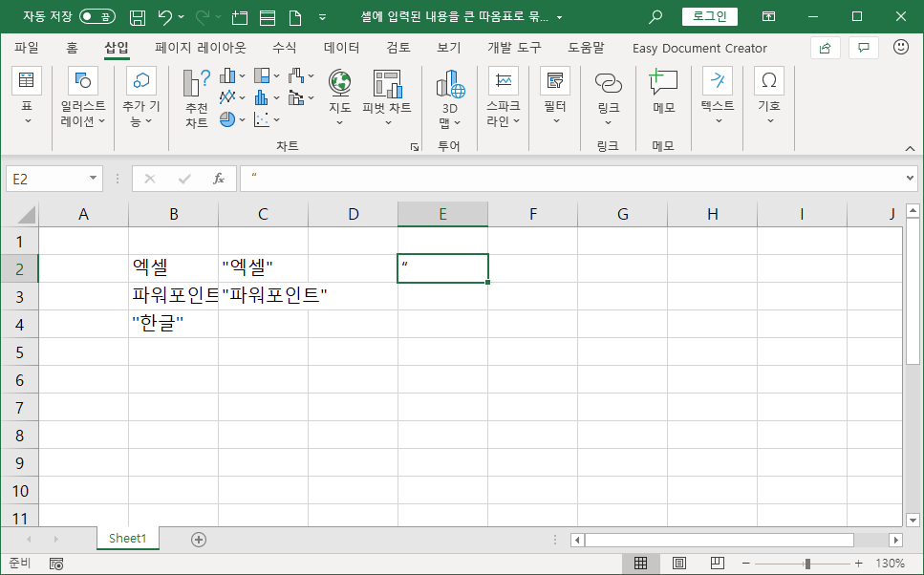
Task: Insert a column or bar chart
Action: tap(232, 75)
